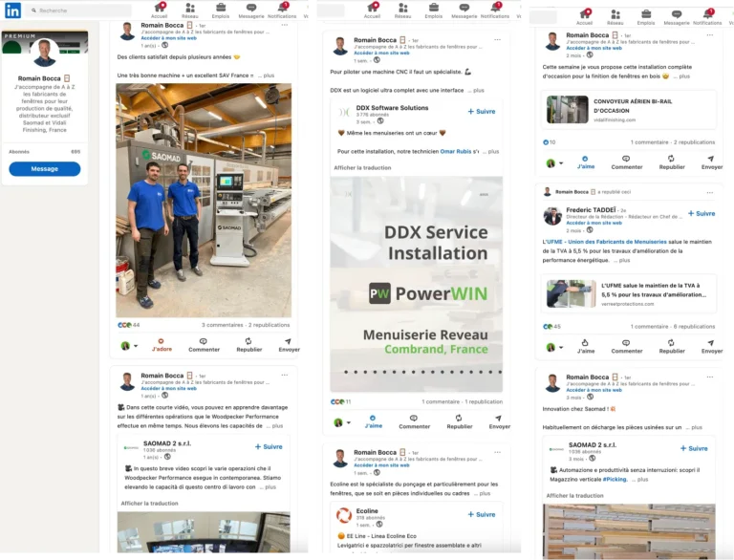Click Commenter under the UFME TVA post

click(627, 346)
